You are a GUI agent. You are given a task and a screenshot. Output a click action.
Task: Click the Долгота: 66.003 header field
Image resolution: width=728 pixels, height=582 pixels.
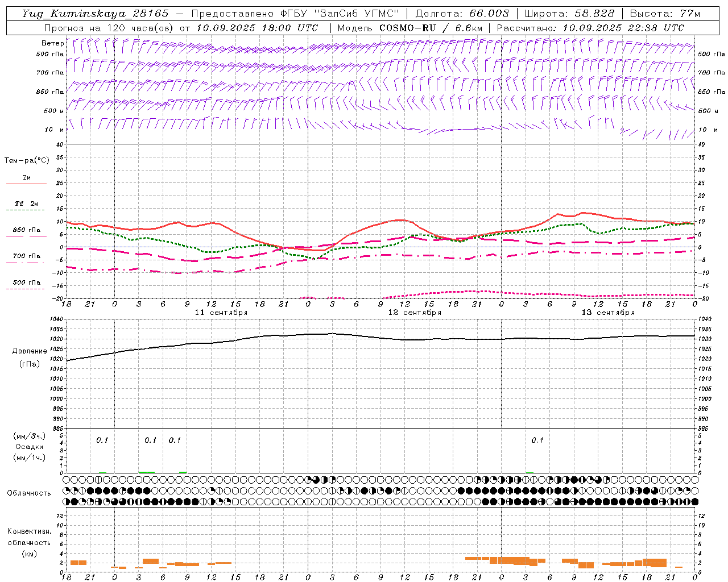pyautogui.click(x=462, y=14)
